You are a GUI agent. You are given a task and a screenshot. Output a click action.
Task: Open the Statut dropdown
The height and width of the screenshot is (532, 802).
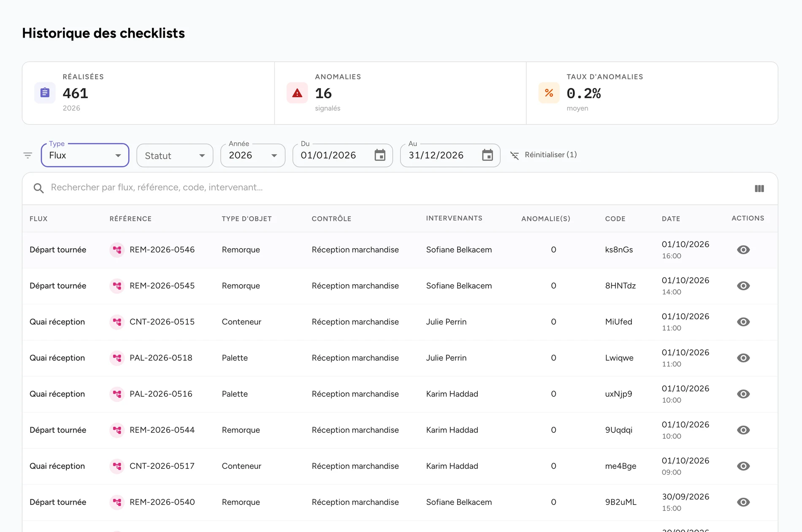(x=175, y=156)
